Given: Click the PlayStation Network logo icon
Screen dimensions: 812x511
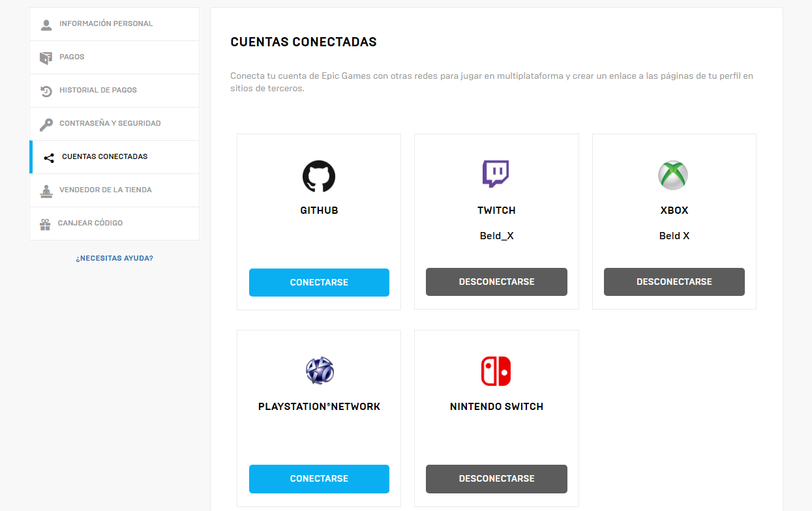Looking at the screenshot, I should pyautogui.click(x=320, y=371).
